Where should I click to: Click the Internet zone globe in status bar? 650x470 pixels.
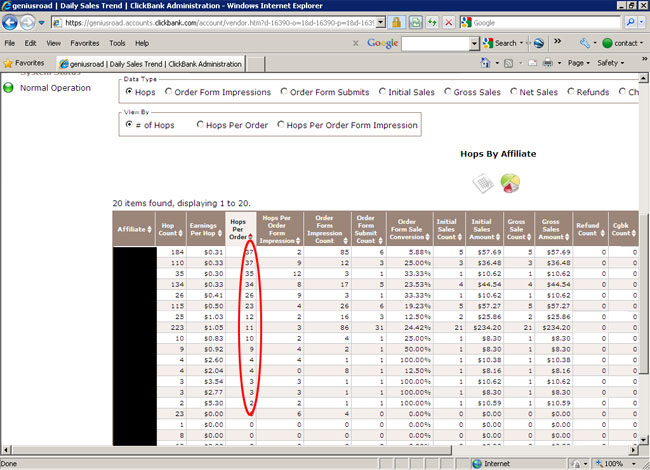477,464
